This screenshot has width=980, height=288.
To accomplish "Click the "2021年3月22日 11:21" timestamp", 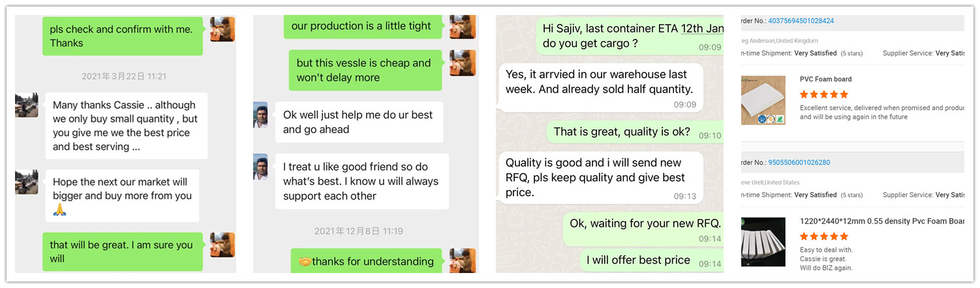I will 124,76.
